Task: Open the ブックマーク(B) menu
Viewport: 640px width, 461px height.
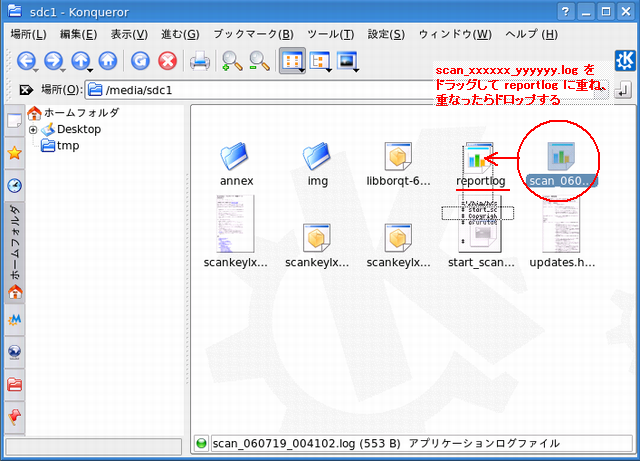Action: click(253, 34)
